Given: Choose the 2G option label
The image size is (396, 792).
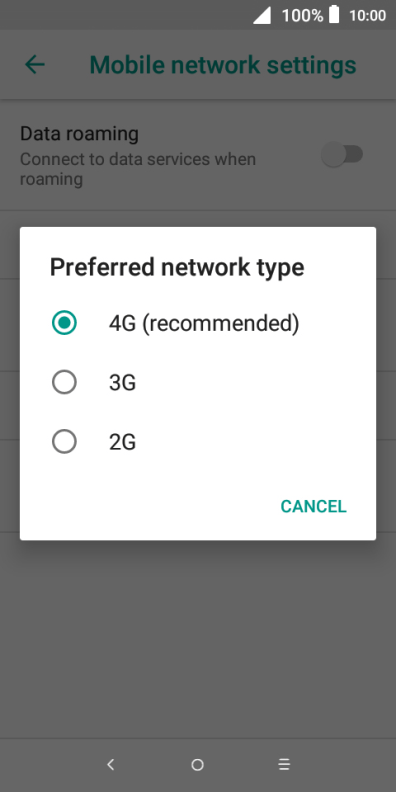Looking at the screenshot, I should [x=122, y=442].
